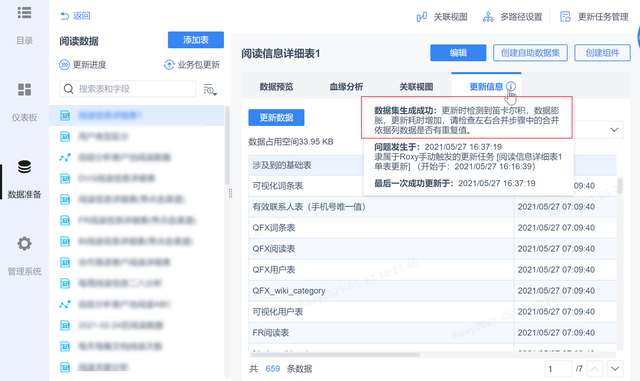Switch to the 关联视图 tab
The width and height of the screenshot is (640, 381).
click(416, 87)
